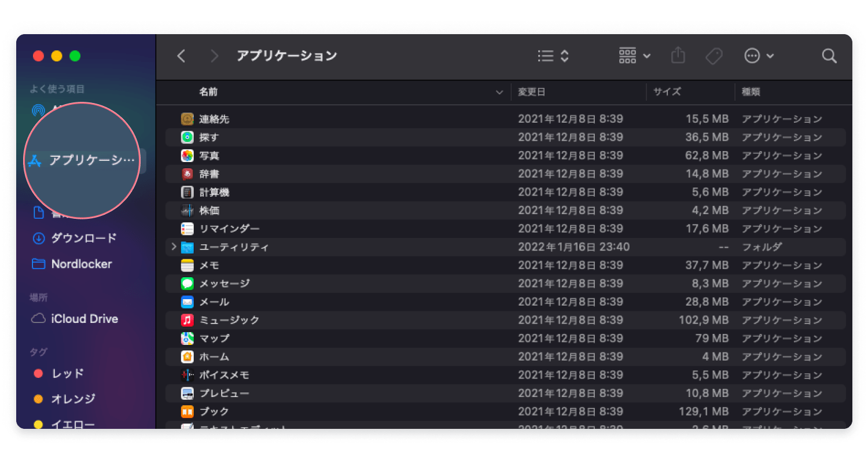The height and width of the screenshot is (463, 868).
Task: Select the ボイスメモ app icon
Action: (x=187, y=375)
